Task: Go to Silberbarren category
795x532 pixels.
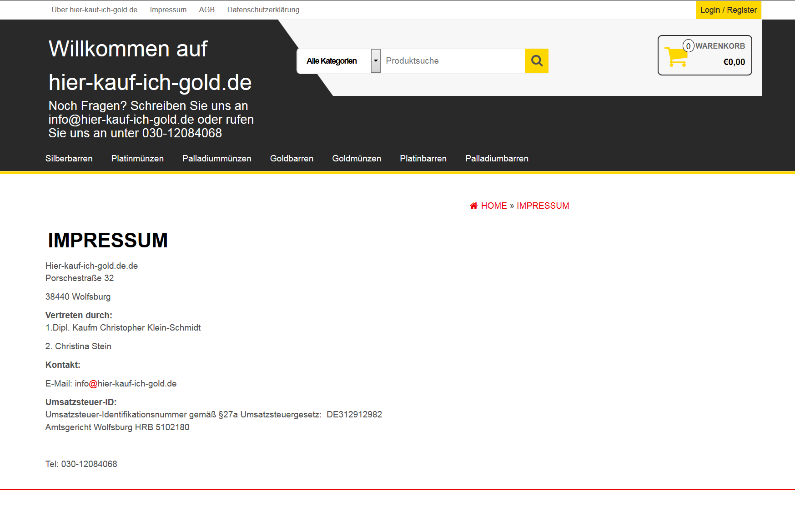Action: click(69, 159)
